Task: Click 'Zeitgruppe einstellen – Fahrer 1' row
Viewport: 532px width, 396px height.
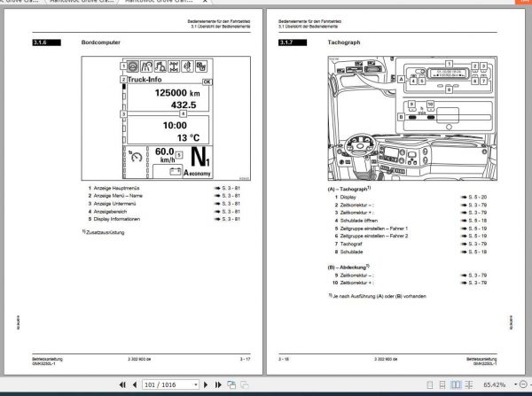Action: 411,229
